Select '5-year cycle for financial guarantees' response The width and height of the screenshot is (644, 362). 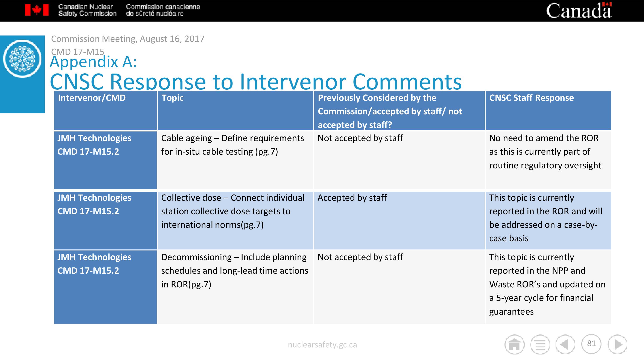[x=548, y=287]
